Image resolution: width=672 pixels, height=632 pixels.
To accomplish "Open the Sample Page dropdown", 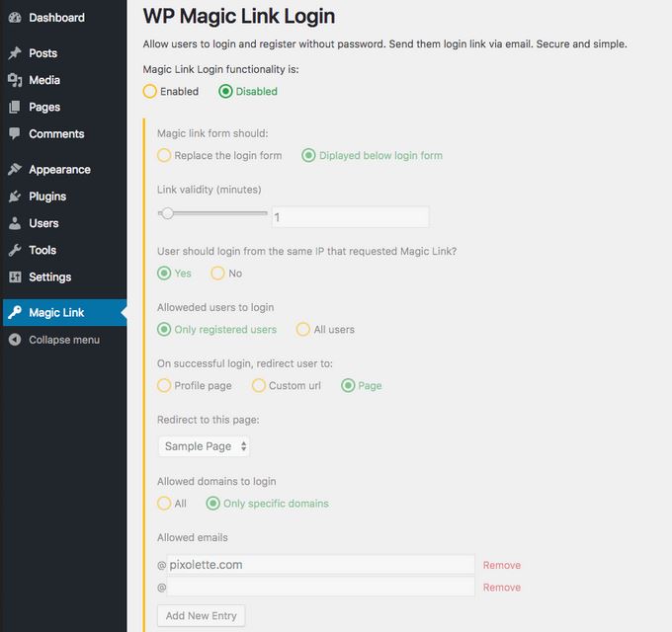I will 204,446.
